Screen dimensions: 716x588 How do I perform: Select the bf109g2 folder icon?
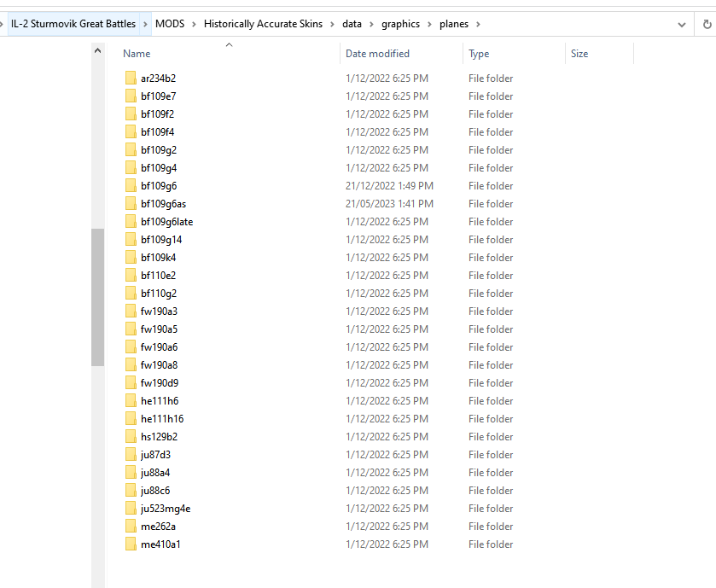click(131, 149)
